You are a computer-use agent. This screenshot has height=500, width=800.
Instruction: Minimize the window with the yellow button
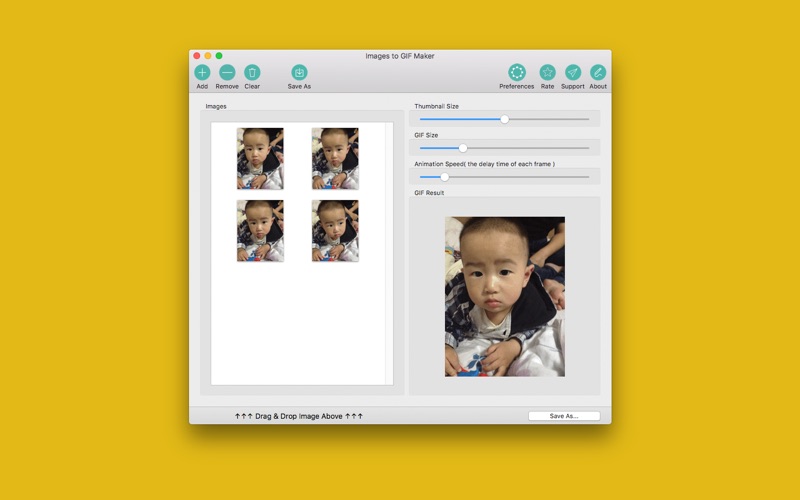[x=208, y=56]
